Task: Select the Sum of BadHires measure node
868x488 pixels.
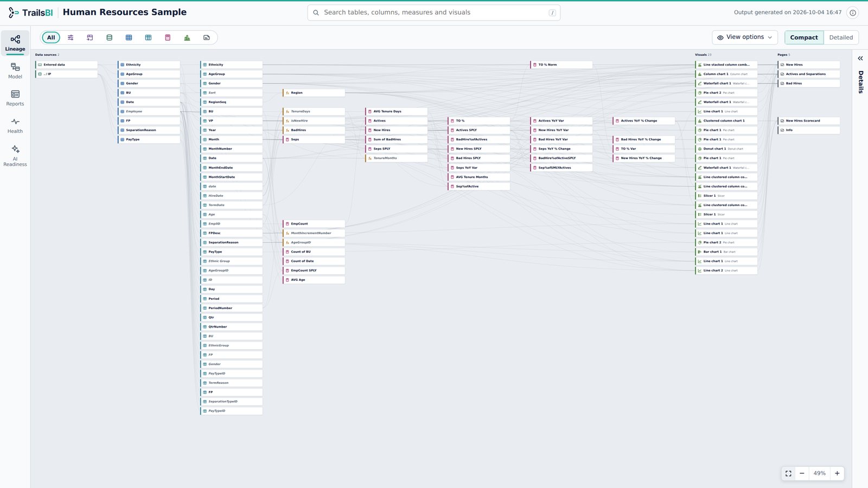Action: [x=397, y=139]
